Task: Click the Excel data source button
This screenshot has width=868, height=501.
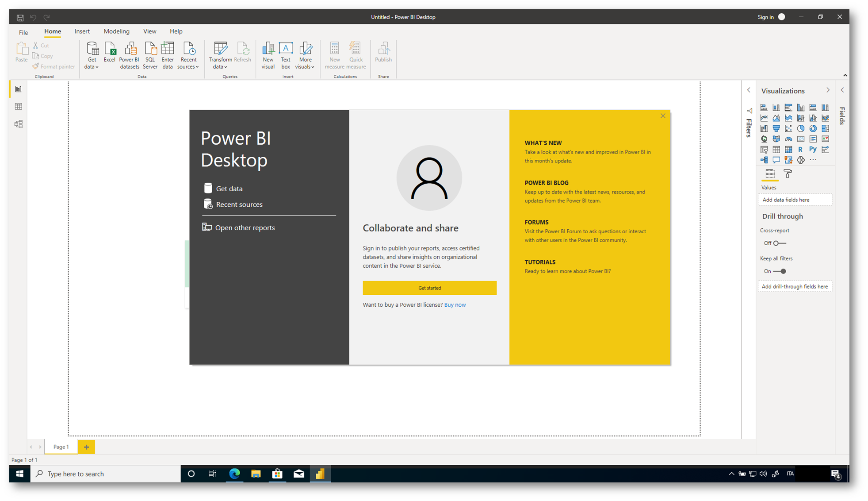Action: click(109, 53)
